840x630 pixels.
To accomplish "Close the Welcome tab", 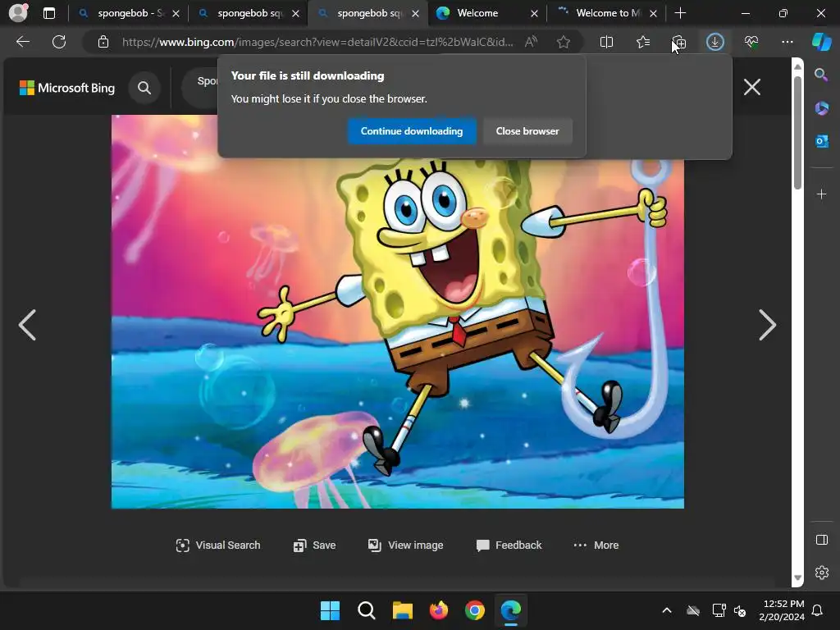I will [534, 14].
